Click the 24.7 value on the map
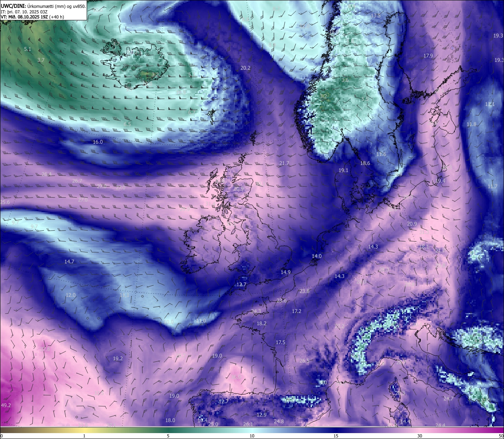504x439 pixels. pyautogui.click(x=448, y=398)
